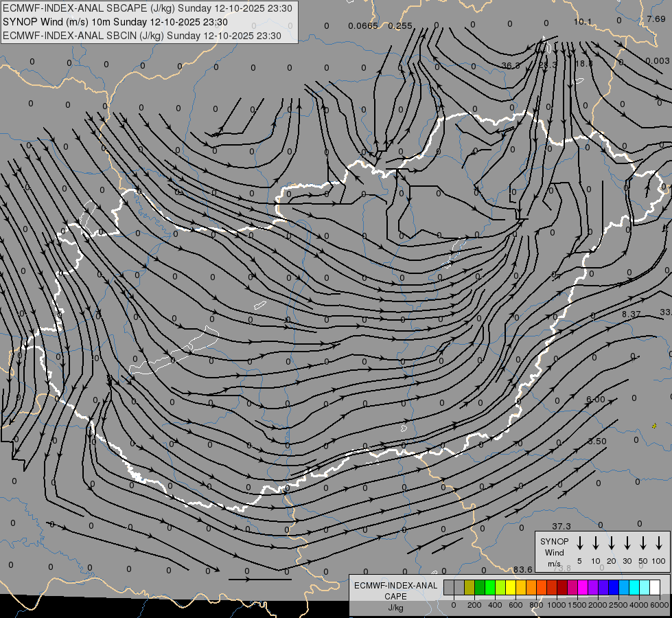Screen dimensions: 672x618
Task: Click the SBCAPE title line
Action: [148, 8]
